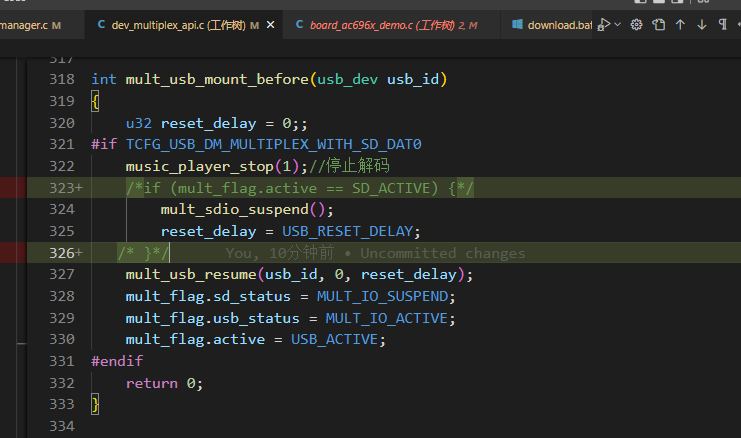Viewport: 741px width, 438px height.
Task: Click the commented-out if statement on line 323
Action: [x=300, y=188]
